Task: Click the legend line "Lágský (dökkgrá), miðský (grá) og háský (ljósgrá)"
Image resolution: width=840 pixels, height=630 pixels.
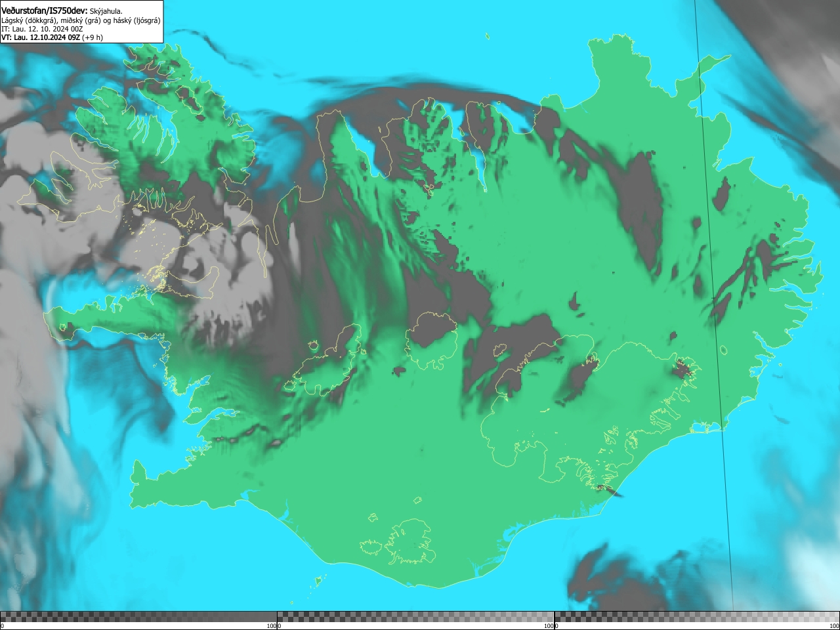Action: click(x=81, y=20)
